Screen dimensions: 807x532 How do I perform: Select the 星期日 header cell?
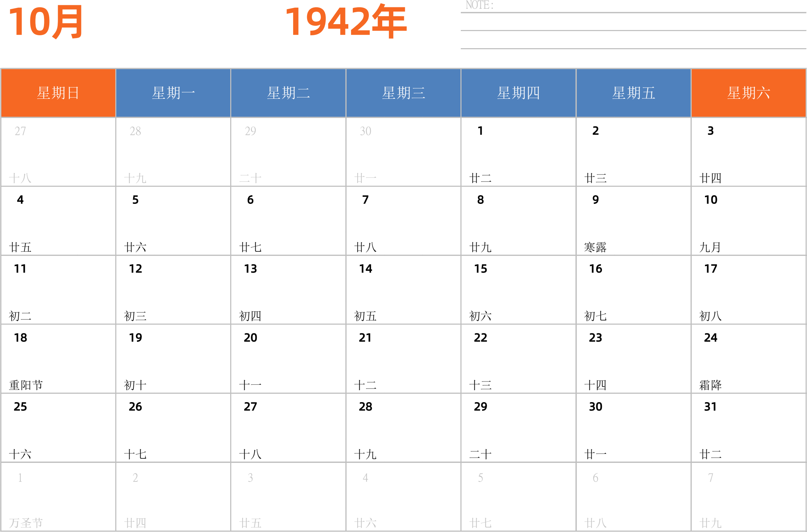coord(58,93)
